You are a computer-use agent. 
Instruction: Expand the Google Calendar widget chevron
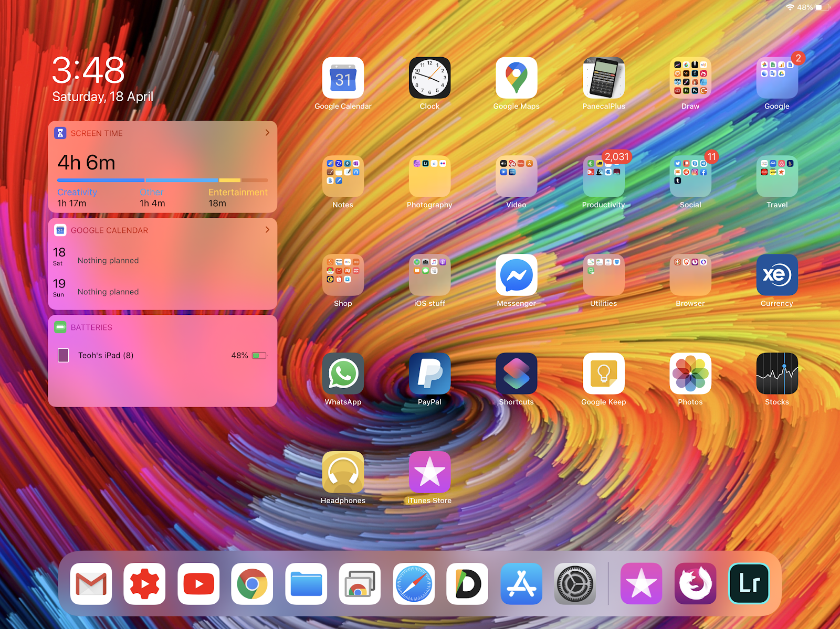(267, 230)
